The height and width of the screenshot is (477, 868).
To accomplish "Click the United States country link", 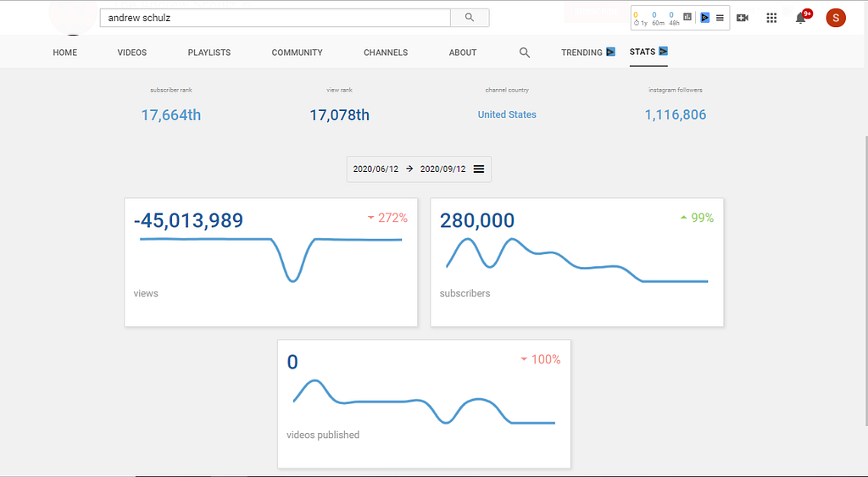I will point(507,114).
